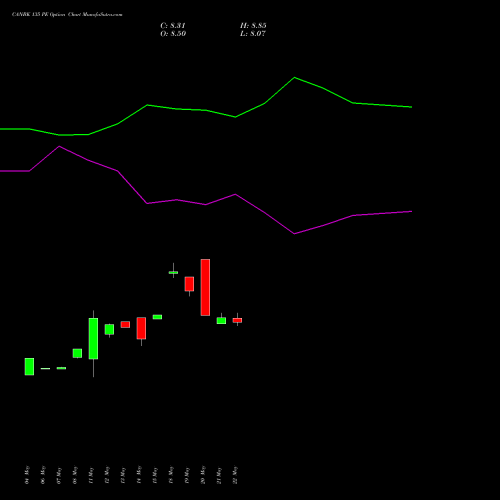Click the open value O: 8.50
This screenshot has height=500, width=500.
(x=173, y=34)
